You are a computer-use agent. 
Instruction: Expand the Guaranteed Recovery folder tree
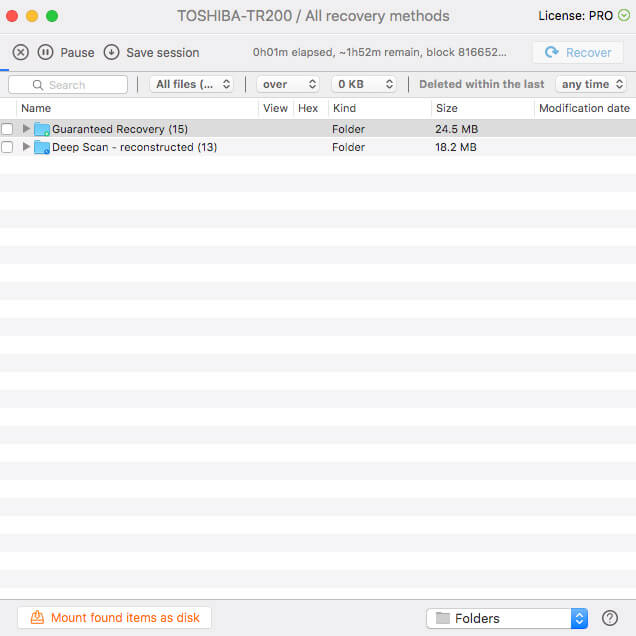tap(26, 129)
